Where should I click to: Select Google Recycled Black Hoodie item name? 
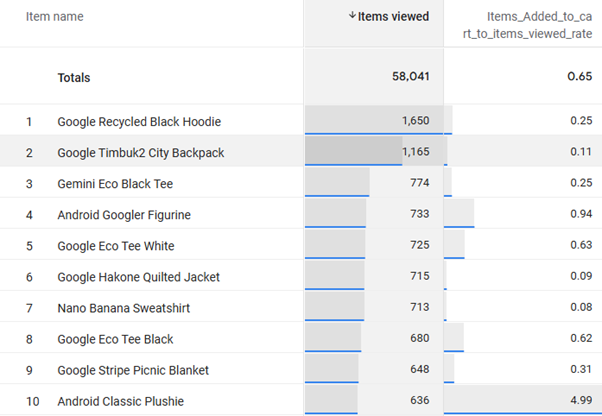point(139,122)
